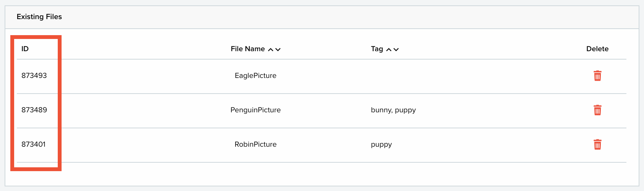Sort File Name descending with down arrow
Image resolution: width=644 pixels, height=191 pixels.
pos(278,49)
